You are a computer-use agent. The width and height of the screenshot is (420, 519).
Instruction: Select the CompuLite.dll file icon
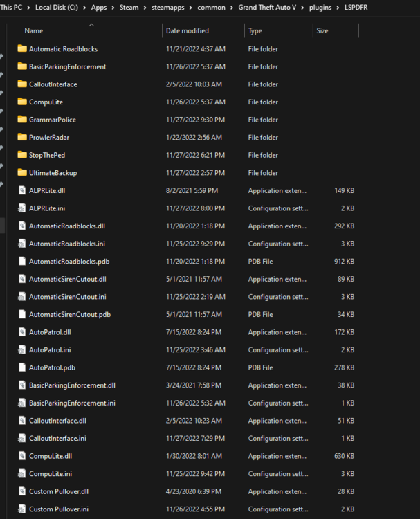click(x=22, y=456)
